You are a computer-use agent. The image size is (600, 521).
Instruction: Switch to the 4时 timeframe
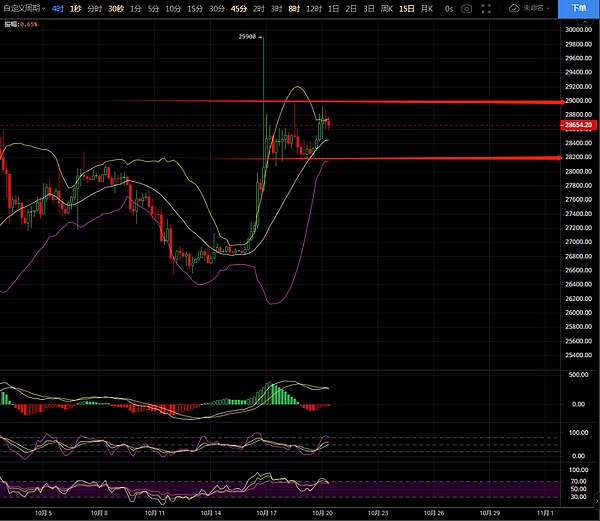tap(58, 8)
